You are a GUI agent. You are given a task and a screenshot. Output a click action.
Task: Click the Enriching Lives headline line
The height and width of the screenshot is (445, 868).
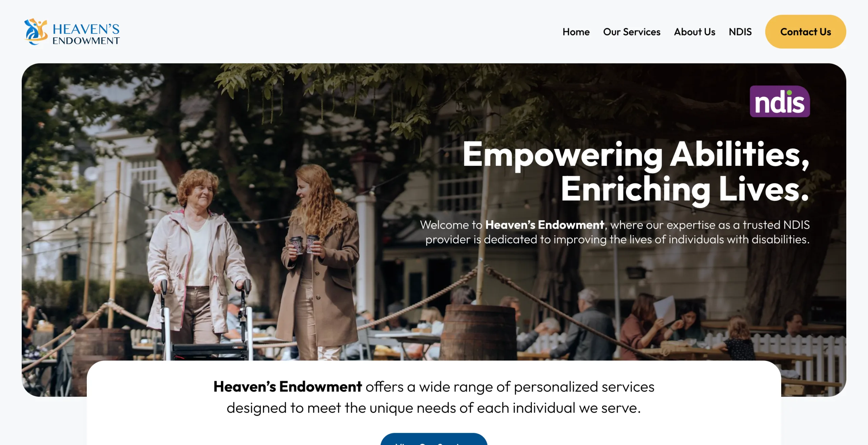[685, 189]
